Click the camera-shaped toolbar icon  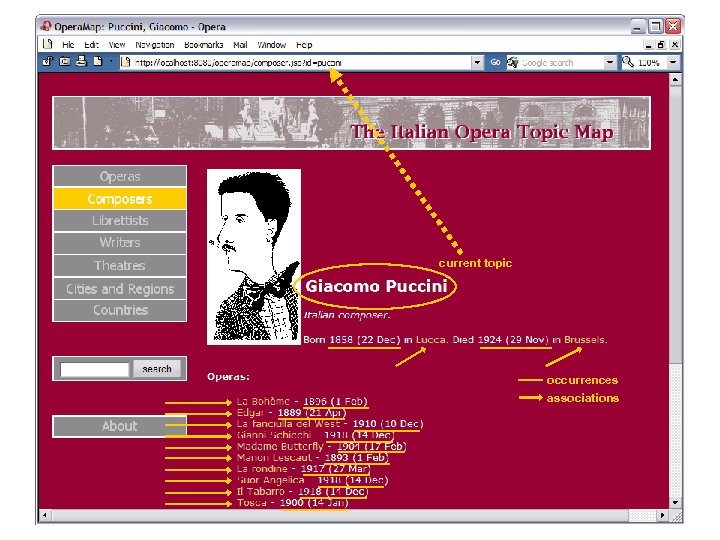point(65,62)
